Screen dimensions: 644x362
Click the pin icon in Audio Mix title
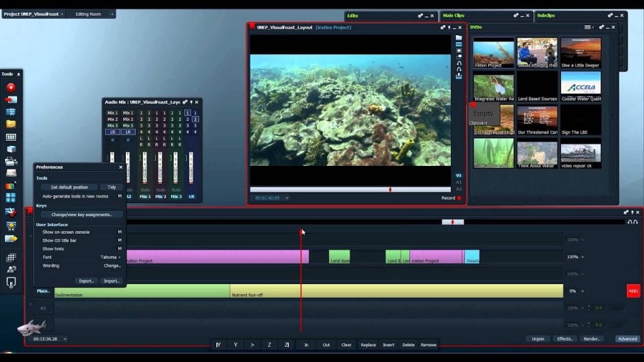(191, 102)
